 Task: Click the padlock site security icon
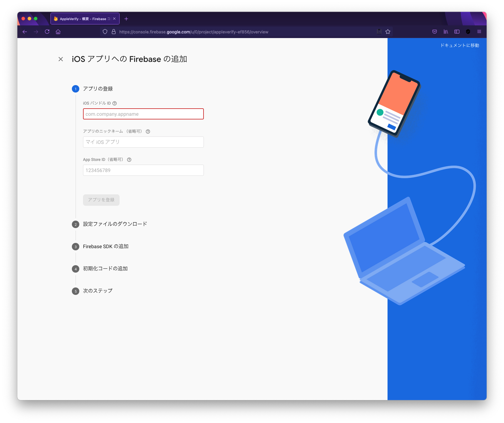click(114, 32)
